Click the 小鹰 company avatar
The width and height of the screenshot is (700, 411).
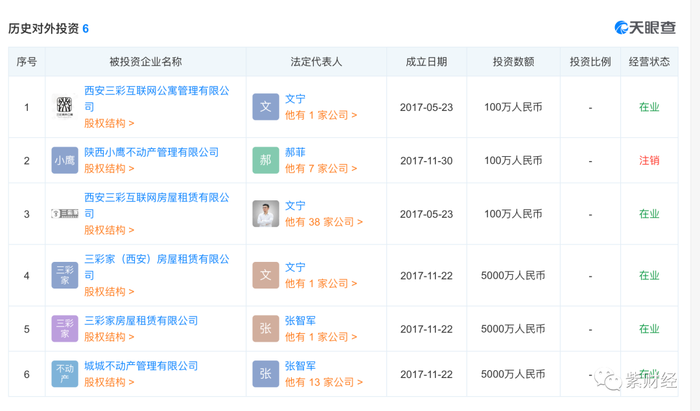pos(65,160)
